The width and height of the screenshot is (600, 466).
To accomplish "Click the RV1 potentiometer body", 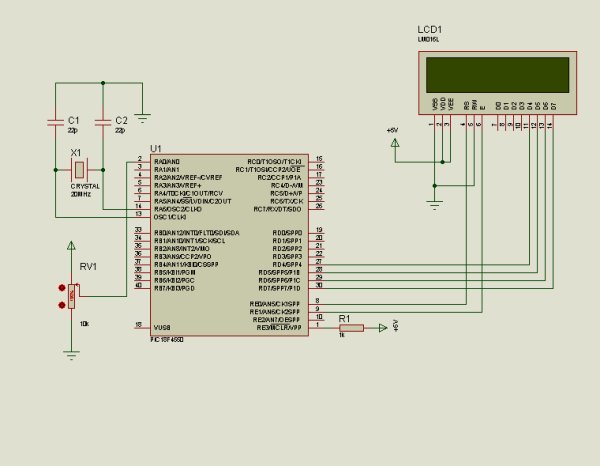I will (71, 296).
